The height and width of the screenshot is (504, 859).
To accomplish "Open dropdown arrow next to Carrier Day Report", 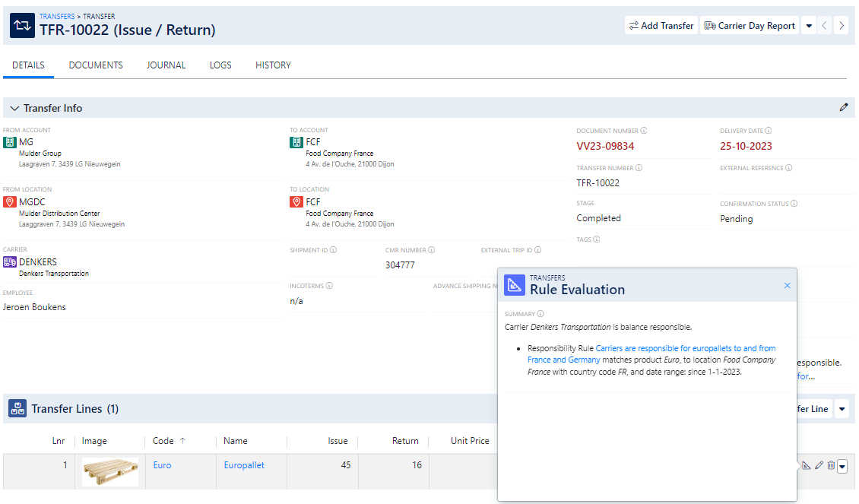I will tap(809, 25).
